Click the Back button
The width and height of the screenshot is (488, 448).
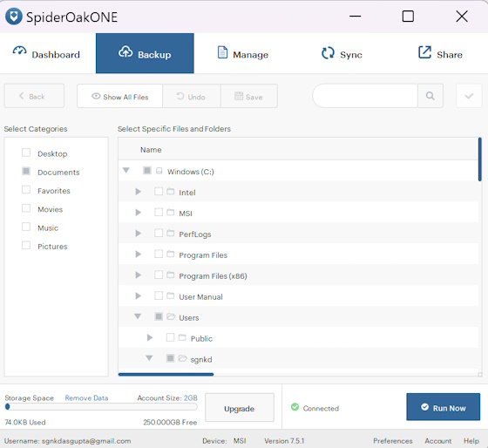[34, 96]
